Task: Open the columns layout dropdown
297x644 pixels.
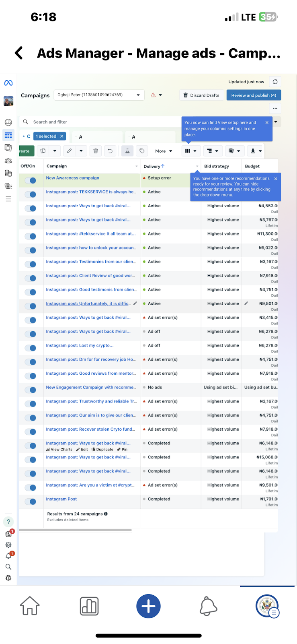Action: point(191,151)
